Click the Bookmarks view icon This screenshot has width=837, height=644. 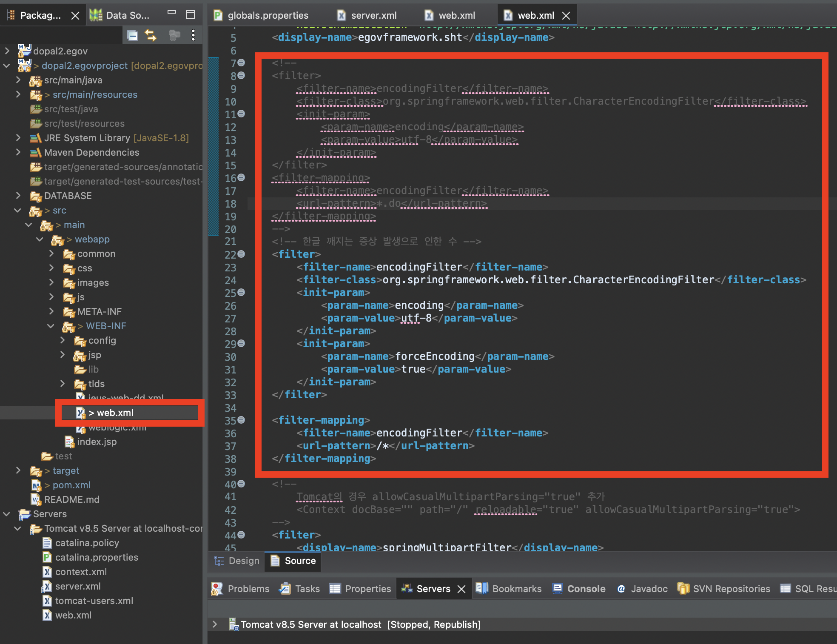point(482,589)
